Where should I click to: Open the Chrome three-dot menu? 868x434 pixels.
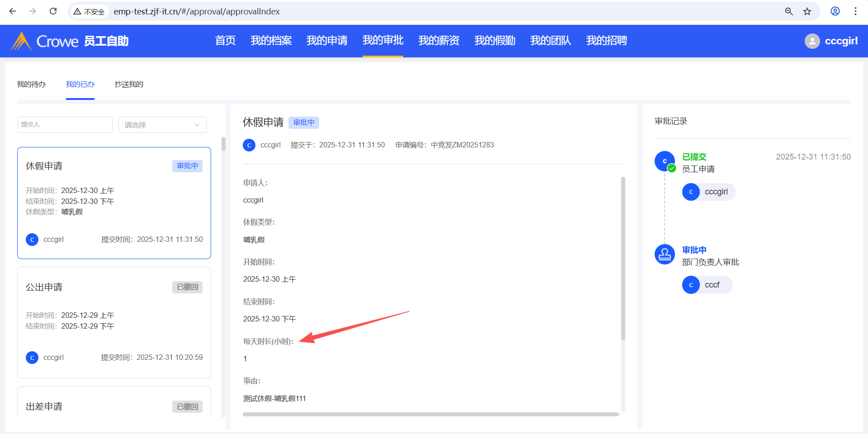(855, 11)
